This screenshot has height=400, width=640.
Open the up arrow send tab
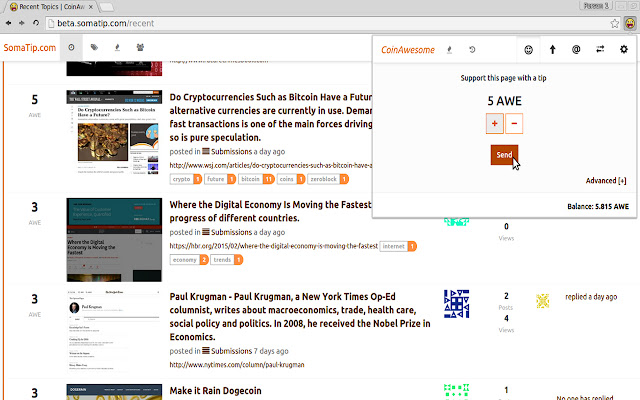pyautogui.click(x=552, y=50)
